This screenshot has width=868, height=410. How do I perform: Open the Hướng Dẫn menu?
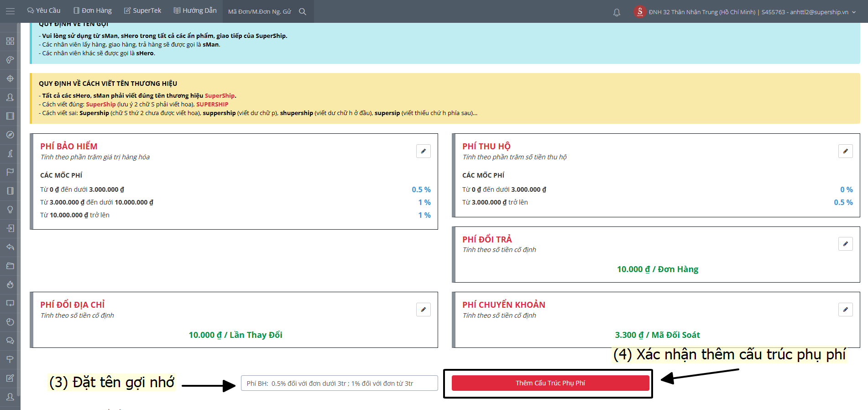(195, 11)
